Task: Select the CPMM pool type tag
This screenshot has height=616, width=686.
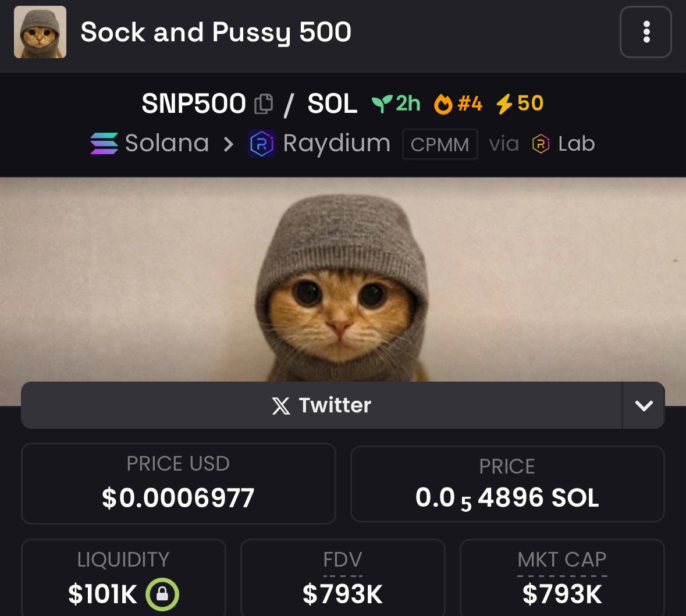Action: [440, 144]
